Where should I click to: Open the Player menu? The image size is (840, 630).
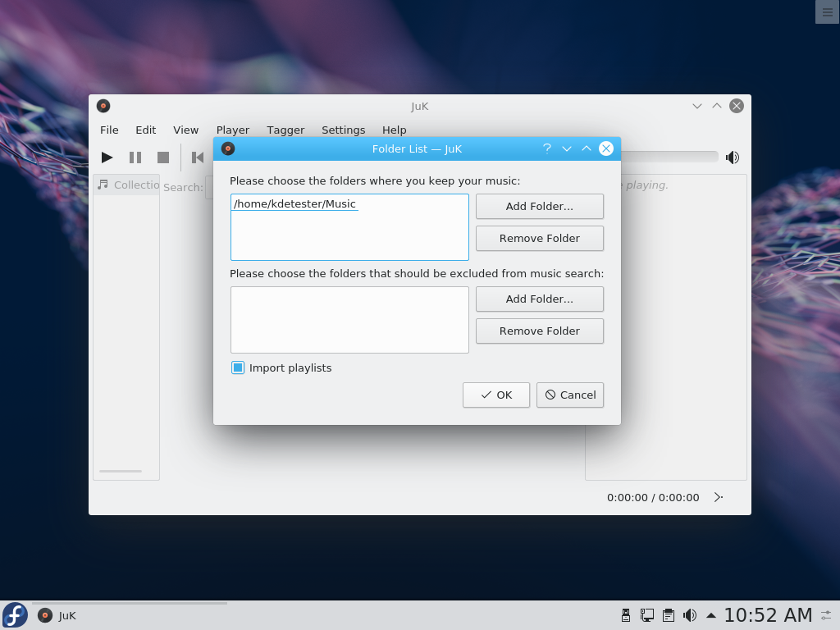coord(233,130)
